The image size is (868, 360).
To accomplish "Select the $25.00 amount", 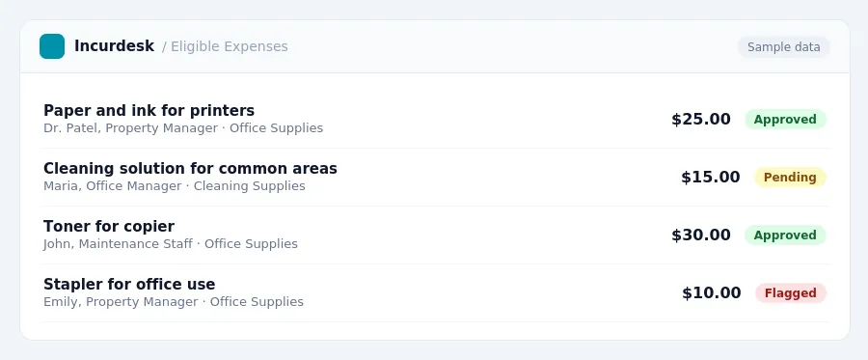I will point(701,119).
